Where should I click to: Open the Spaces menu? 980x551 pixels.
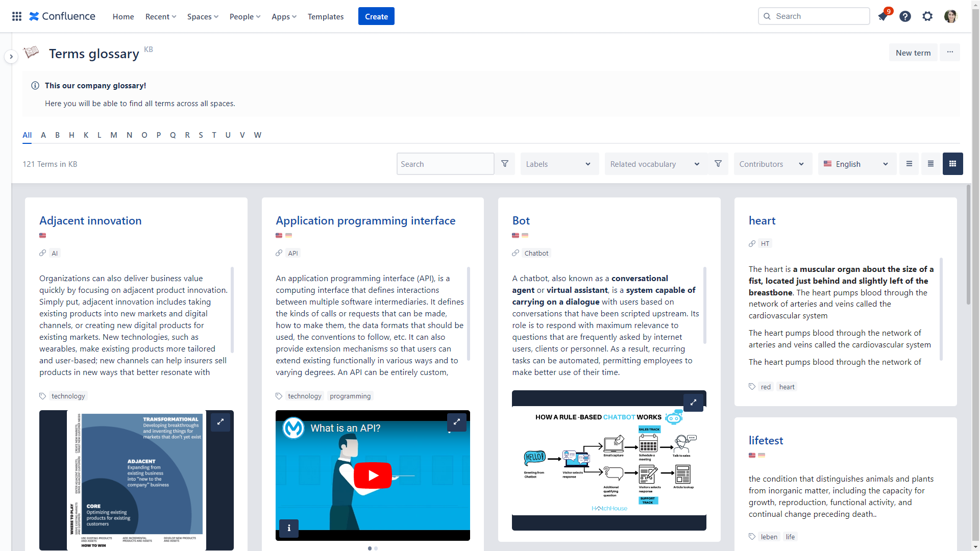pyautogui.click(x=202, y=16)
